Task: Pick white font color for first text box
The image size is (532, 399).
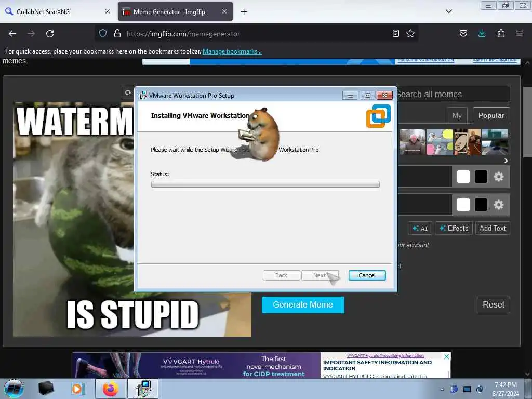Action: pyautogui.click(x=463, y=177)
